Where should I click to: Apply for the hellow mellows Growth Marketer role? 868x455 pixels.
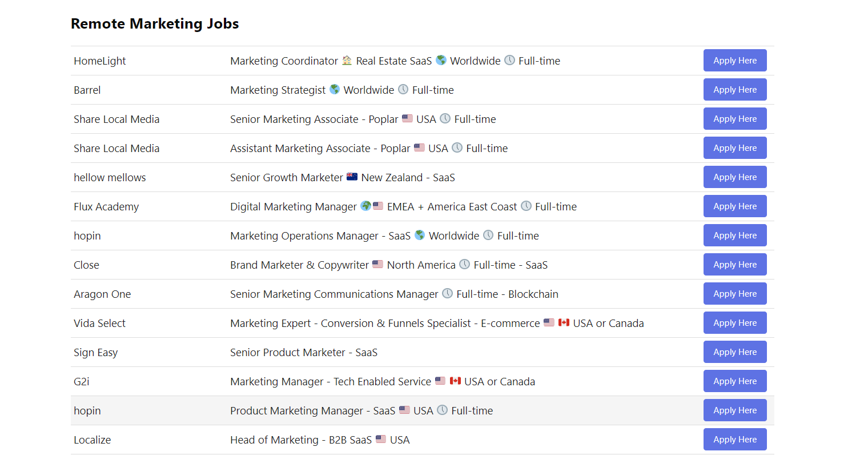[734, 177]
